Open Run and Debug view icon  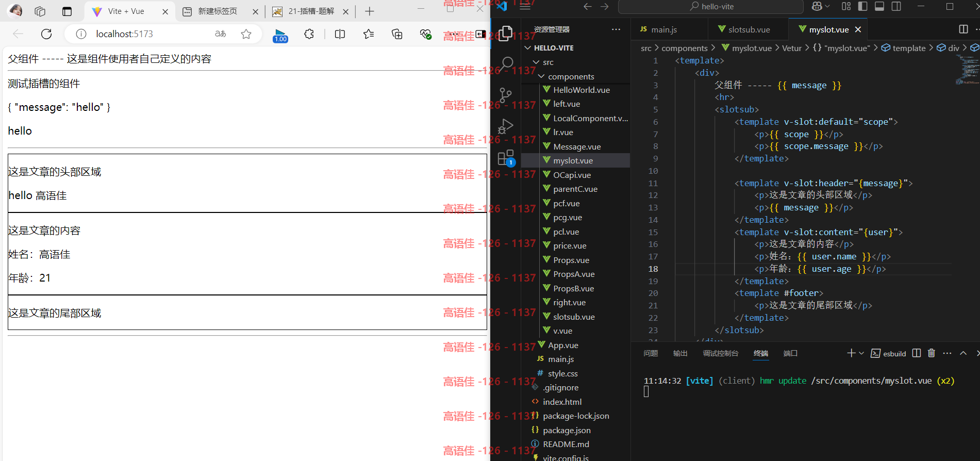click(x=506, y=126)
